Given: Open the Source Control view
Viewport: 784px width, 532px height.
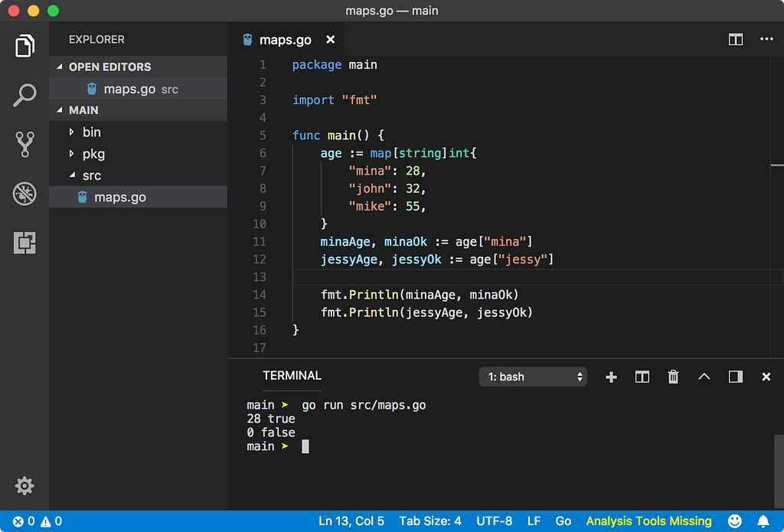Looking at the screenshot, I should 24,144.
